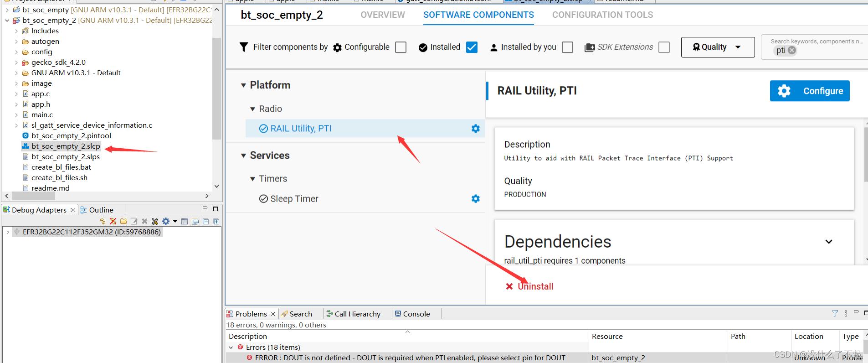Viewport: 868px width, 363px height.
Task: Click the grayed edit icon in Debug Adapters toolbar
Action: tap(134, 221)
